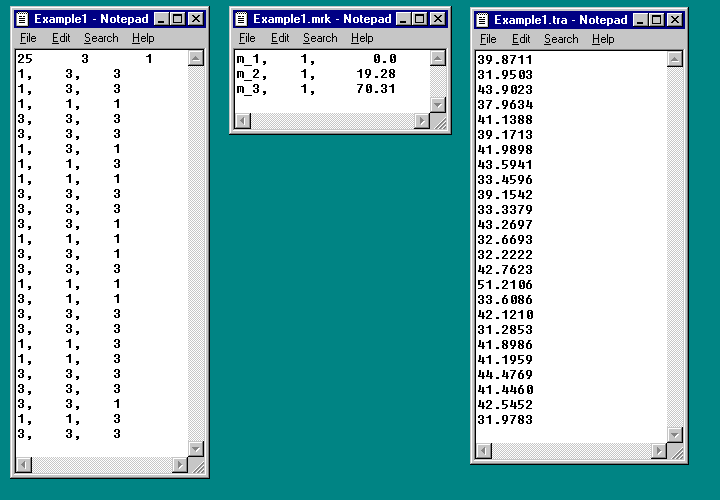Maximize the Example1.mrk Notepad window
720x500 pixels.
(x=419, y=19)
